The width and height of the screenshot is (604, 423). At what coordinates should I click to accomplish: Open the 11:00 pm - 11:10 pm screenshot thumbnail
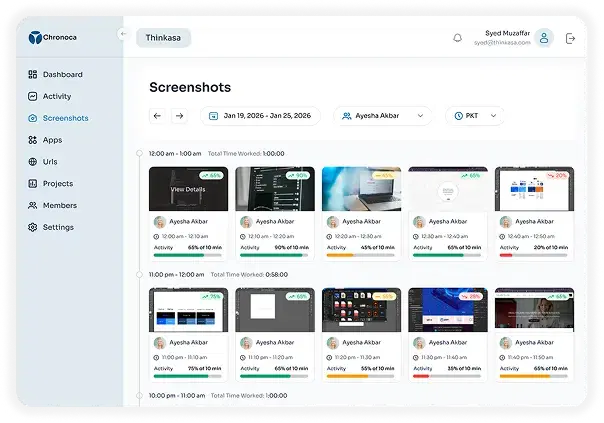pos(188,310)
